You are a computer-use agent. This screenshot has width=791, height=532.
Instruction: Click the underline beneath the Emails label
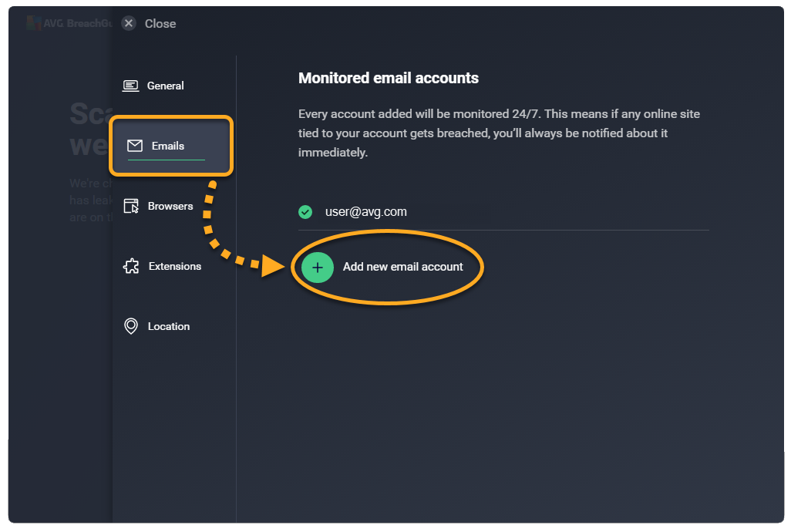coord(166,160)
